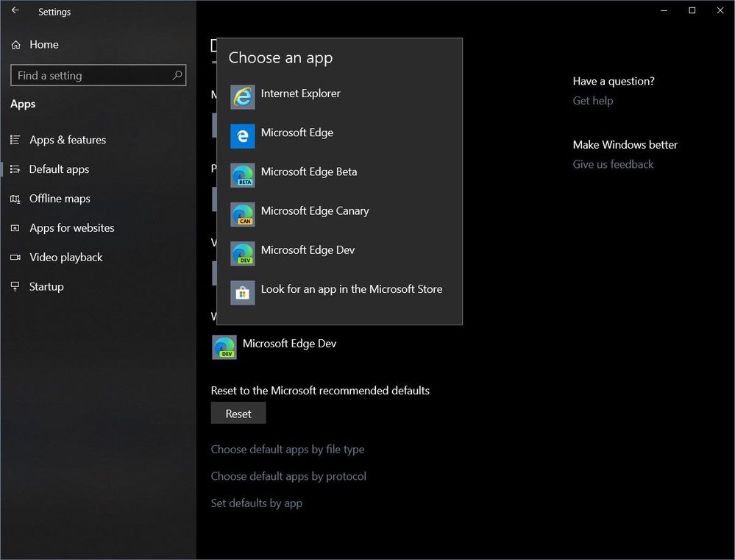
Task: Close the Settings window
Action: [720, 10]
